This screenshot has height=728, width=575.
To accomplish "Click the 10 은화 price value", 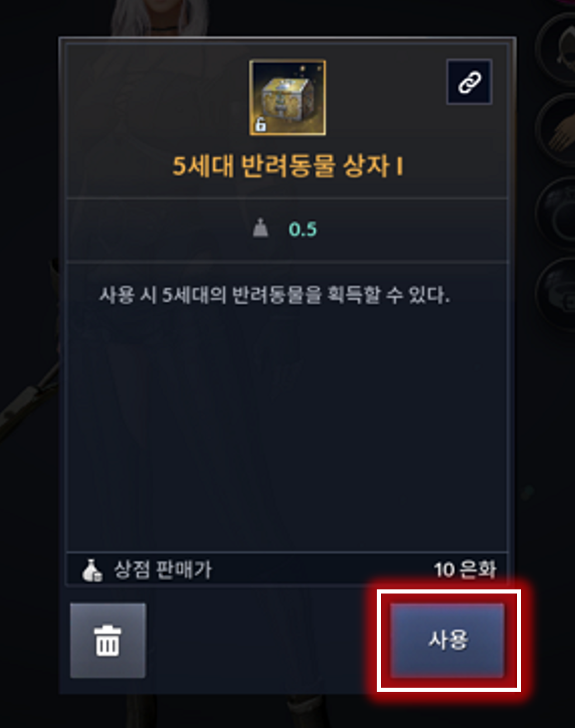I will [465, 570].
